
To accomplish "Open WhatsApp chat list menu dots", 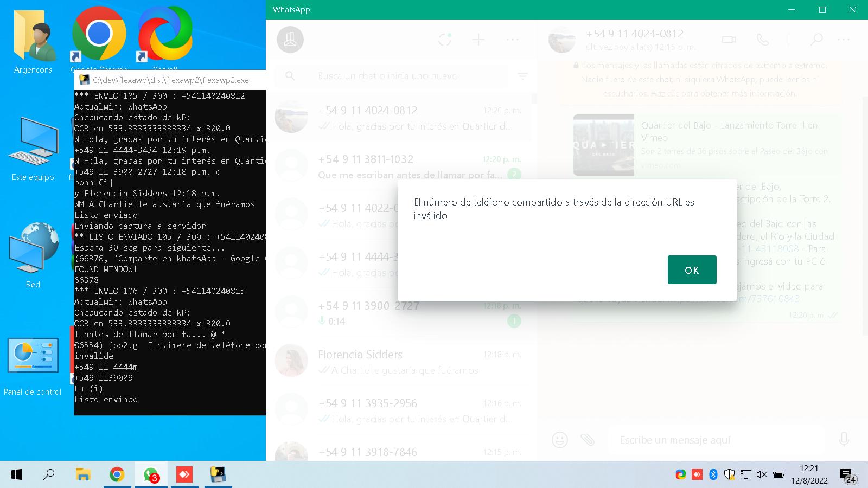I will (513, 40).
